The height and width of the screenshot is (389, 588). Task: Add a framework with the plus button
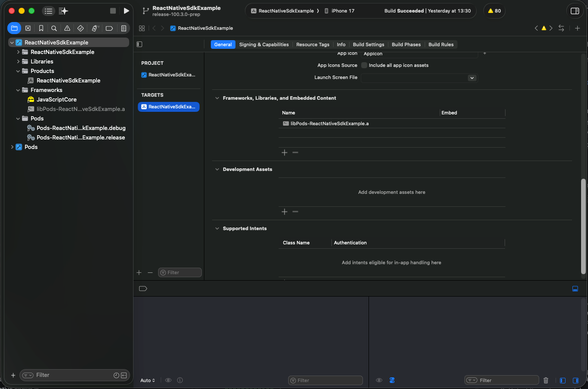(284, 152)
